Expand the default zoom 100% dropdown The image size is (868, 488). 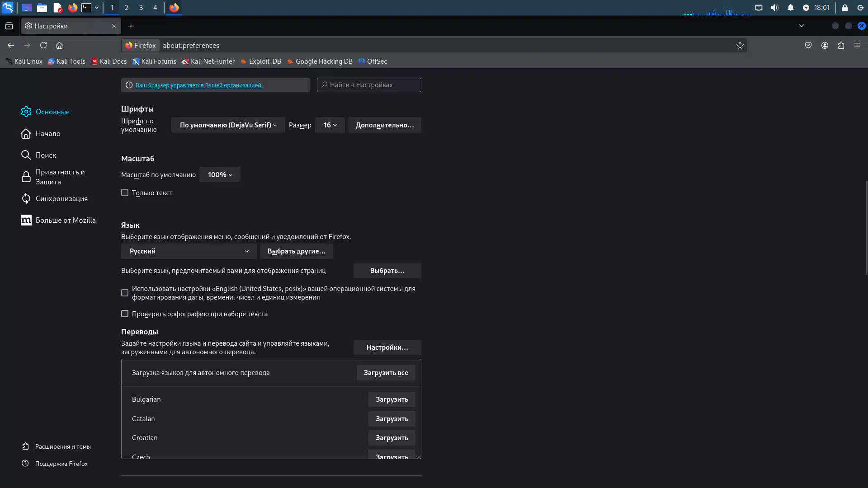220,175
